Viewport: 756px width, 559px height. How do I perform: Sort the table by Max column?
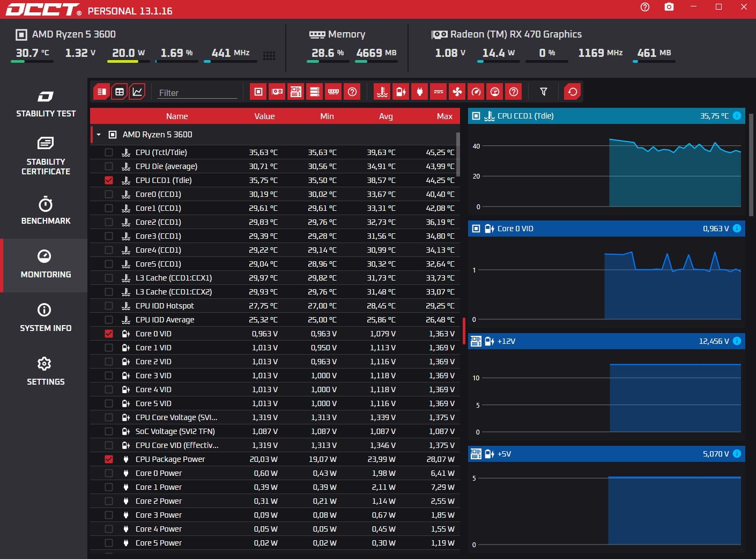pos(444,116)
